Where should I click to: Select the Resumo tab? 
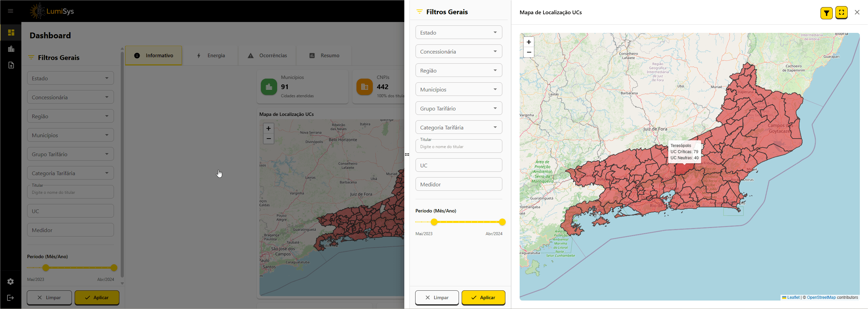tap(324, 55)
